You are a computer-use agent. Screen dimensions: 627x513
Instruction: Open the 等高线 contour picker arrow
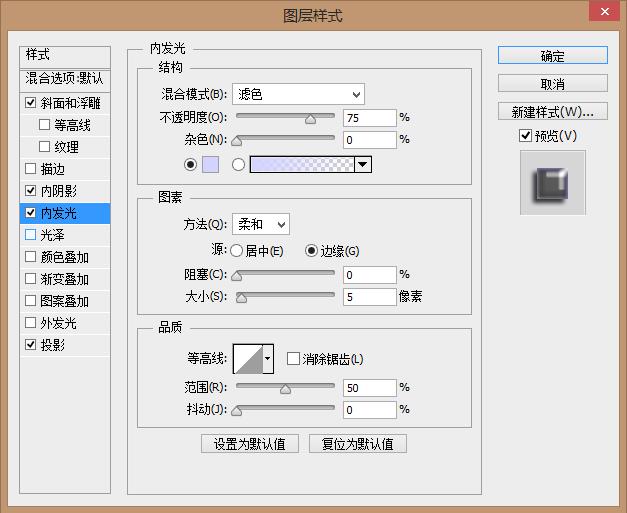tap(268, 359)
